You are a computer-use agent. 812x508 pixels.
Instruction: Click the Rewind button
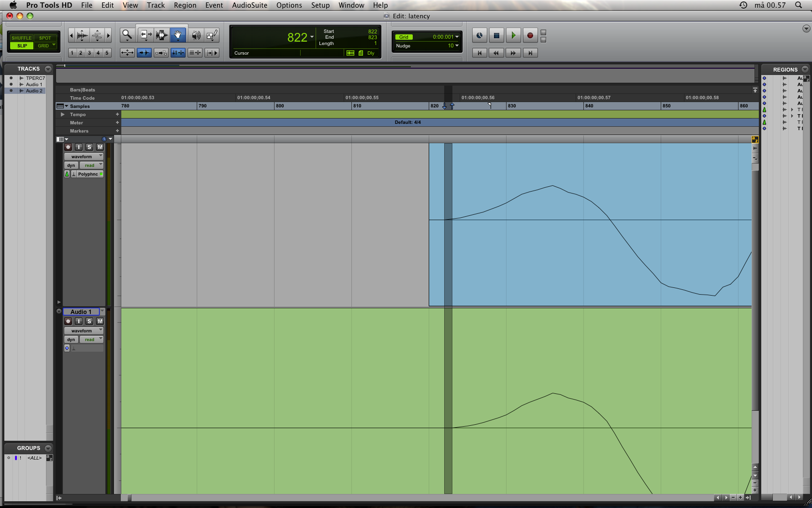click(496, 53)
